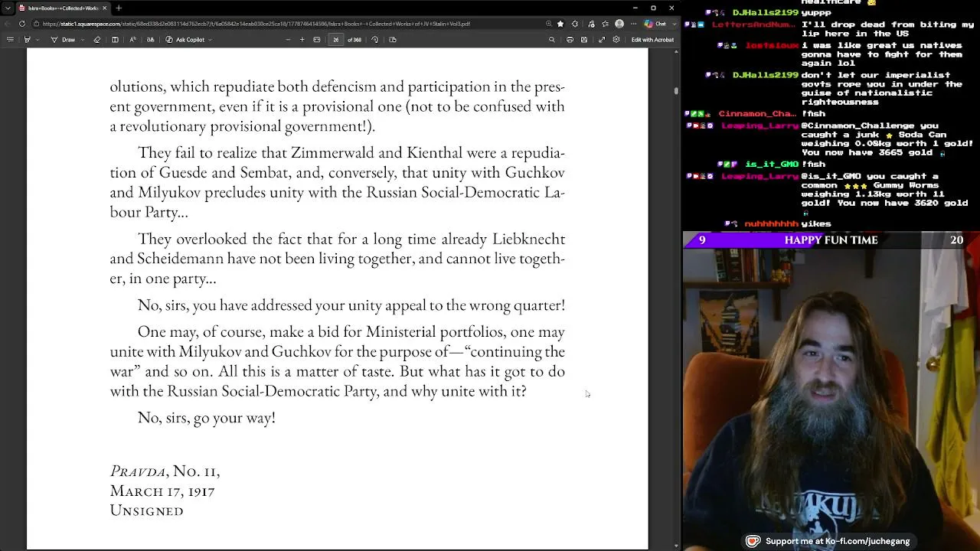Image resolution: width=980 pixels, height=551 pixels.
Task: Expand the Ask Copilot dropdown arrow
Action: click(x=210, y=40)
